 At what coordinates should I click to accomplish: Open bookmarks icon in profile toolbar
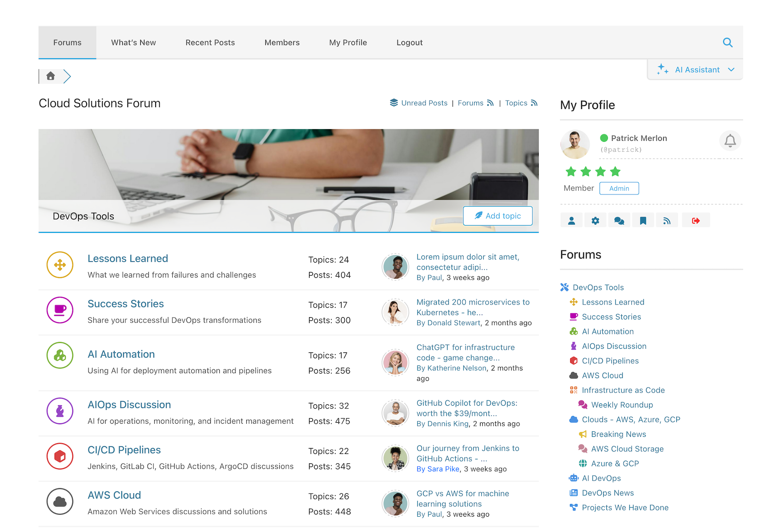[643, 221]
